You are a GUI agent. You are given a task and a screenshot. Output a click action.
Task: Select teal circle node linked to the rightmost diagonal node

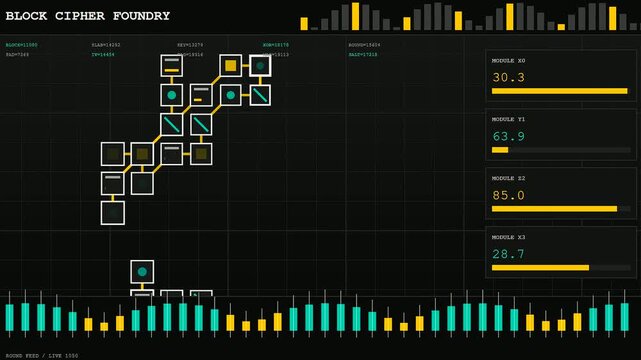point(231,95)
